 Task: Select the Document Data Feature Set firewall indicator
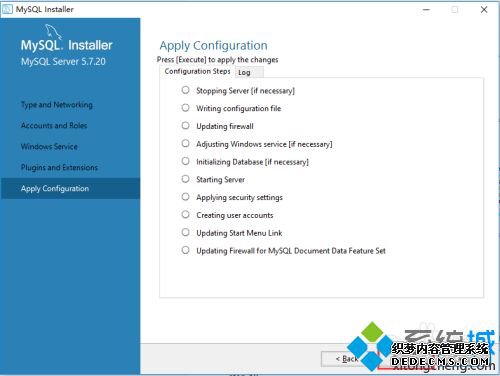point(185,250)
